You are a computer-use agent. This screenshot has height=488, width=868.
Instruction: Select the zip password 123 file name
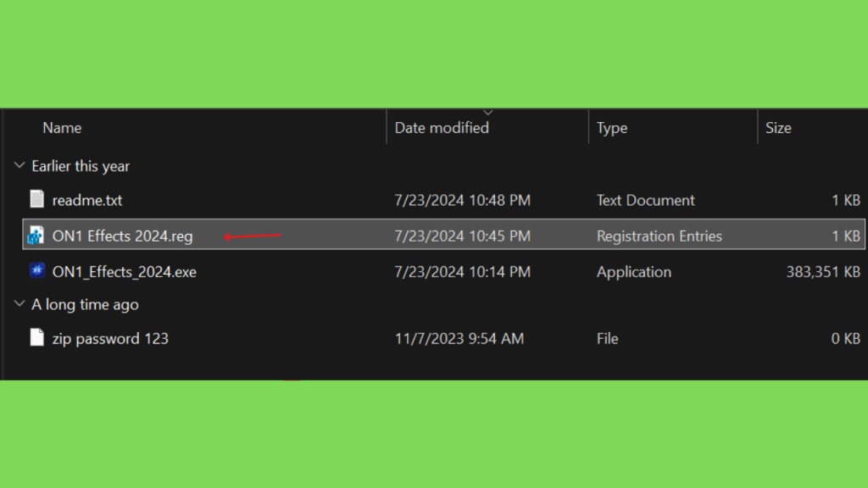(110, 339)
